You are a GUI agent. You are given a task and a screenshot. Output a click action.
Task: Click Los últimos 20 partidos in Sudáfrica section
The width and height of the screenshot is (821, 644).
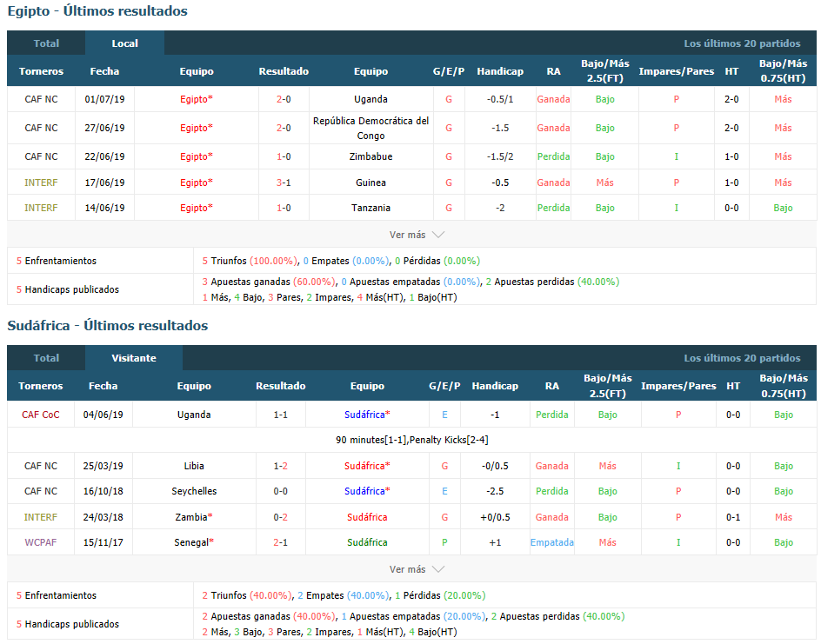point(742,358)
